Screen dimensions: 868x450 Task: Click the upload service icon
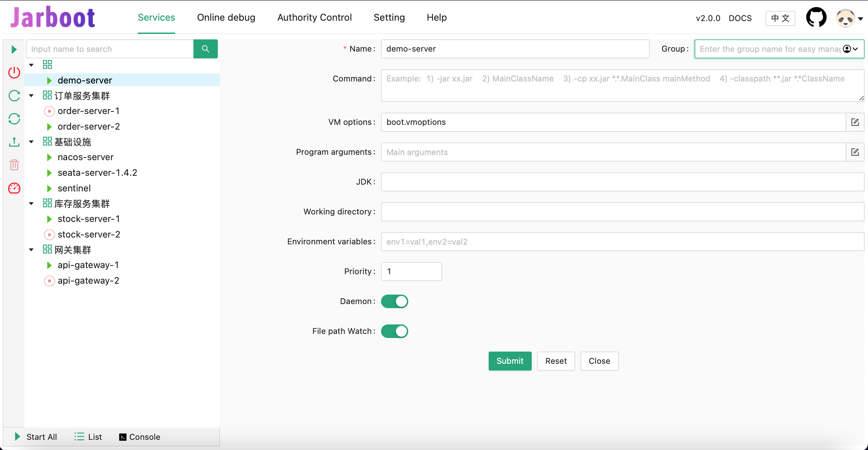coord(14,142)
